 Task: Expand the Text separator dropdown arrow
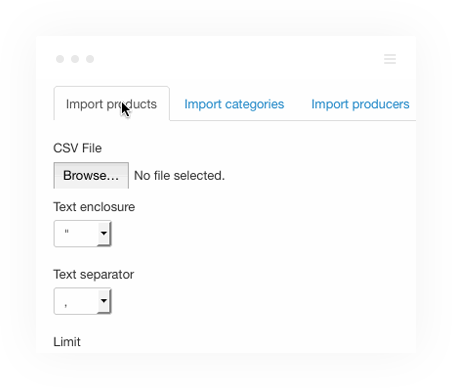click(104, 301)
